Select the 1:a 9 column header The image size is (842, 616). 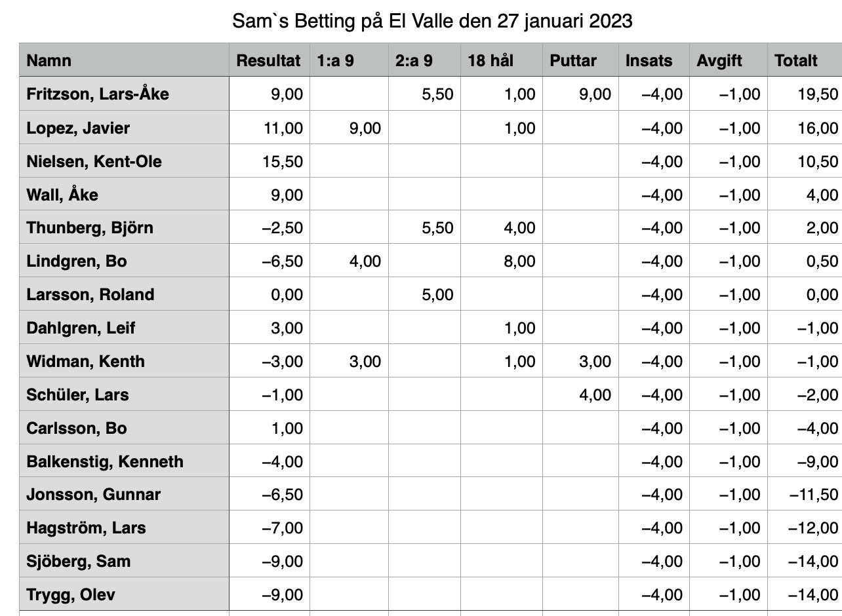(349, 60)
